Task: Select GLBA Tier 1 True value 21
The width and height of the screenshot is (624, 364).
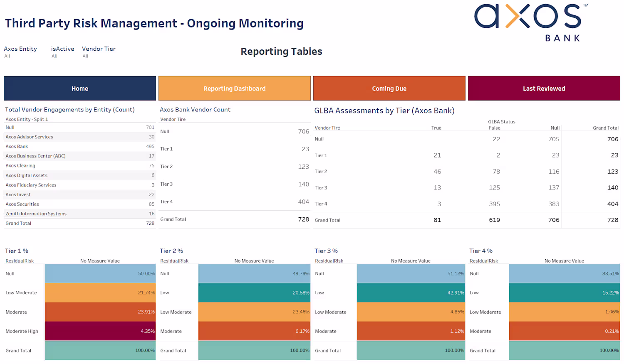Action: point(437,155)
